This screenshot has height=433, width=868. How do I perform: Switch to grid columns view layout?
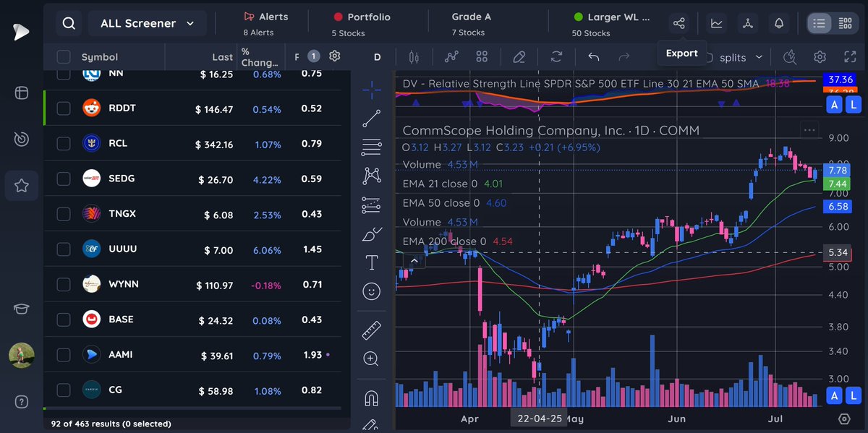tap(844, 23)
